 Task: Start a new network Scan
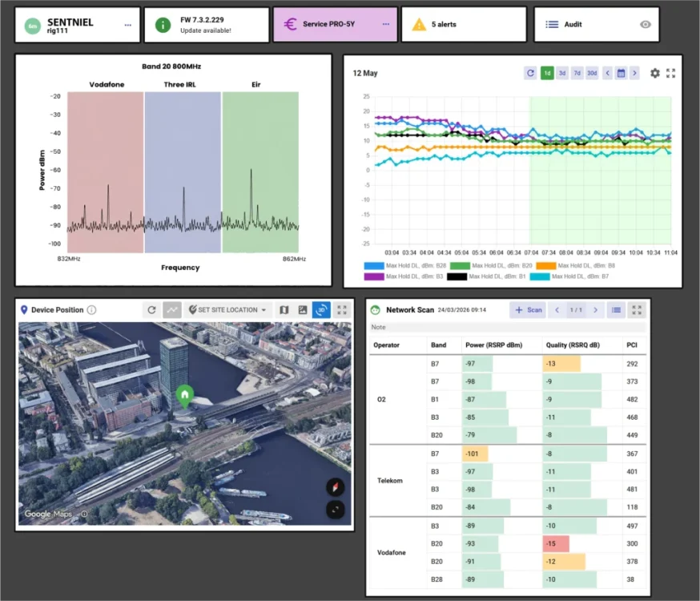click(x=529, y=310)
